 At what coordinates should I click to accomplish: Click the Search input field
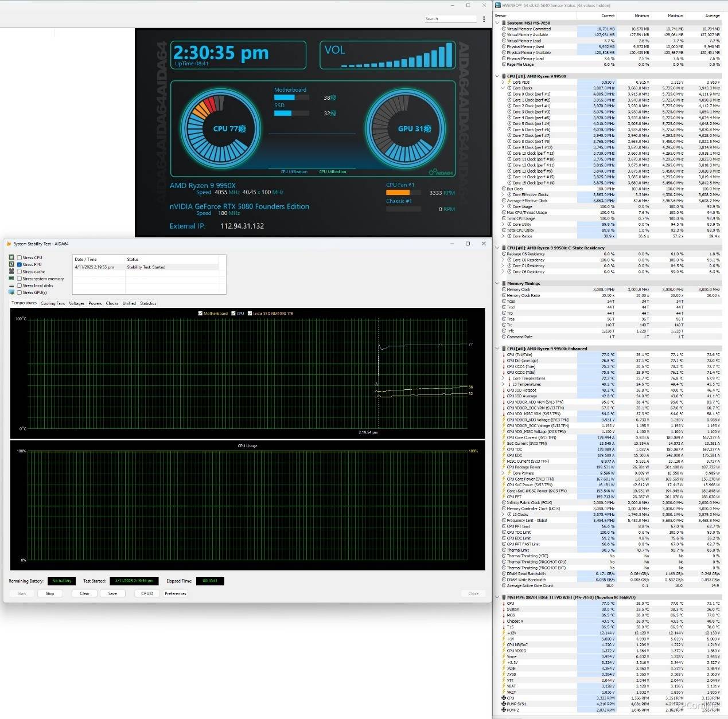click(x=450, y=19)
